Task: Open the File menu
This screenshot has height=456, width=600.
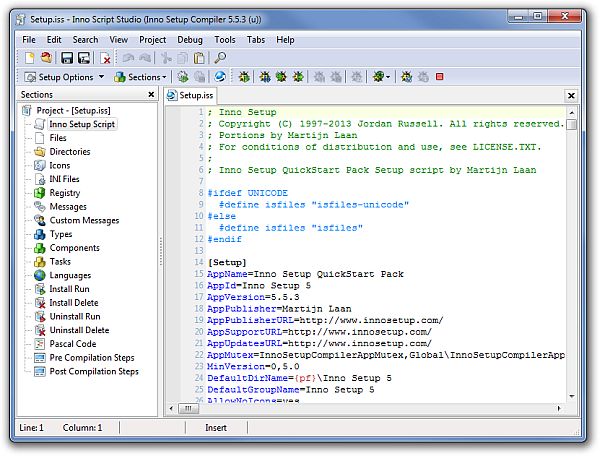Action: point(29,40)
